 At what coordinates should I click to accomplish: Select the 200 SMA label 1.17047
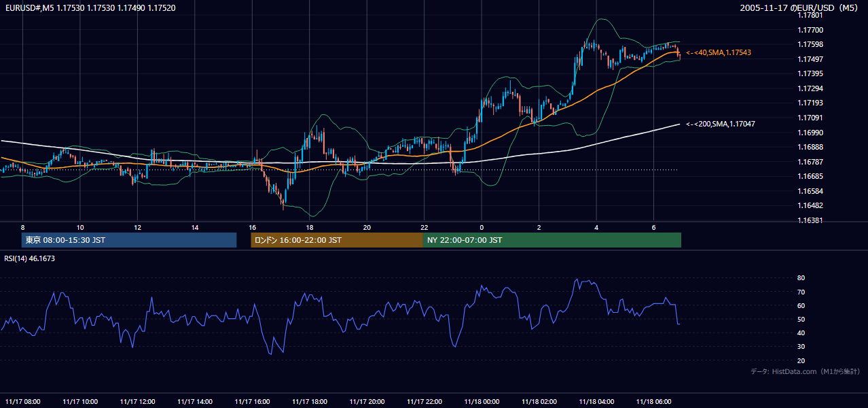click(721, 124)
